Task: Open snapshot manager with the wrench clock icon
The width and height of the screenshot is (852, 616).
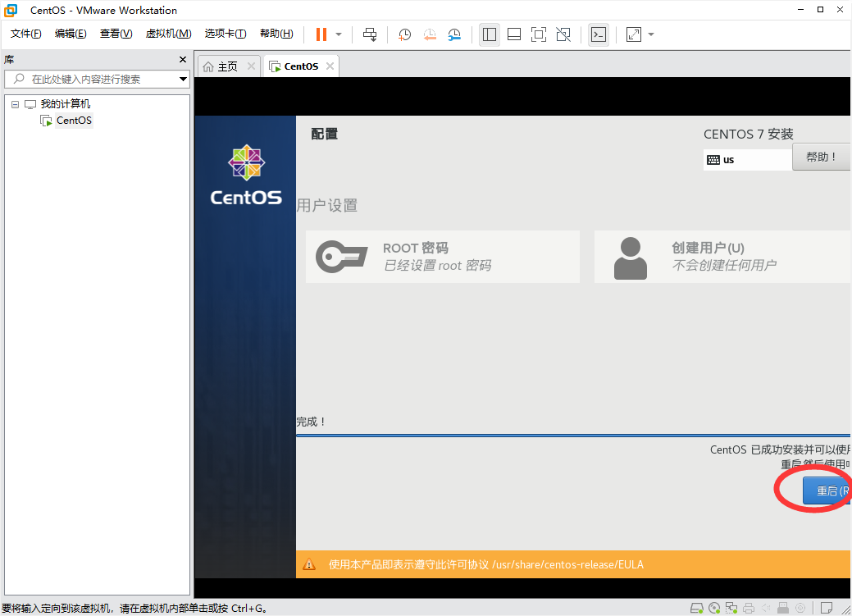Action: tap(454, 34)
